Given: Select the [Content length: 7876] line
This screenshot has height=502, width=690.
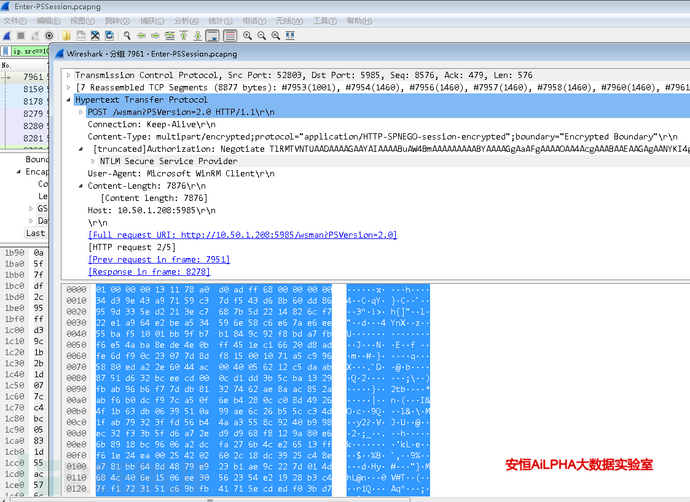Looking at the screenshot, I should coord(154,198).
